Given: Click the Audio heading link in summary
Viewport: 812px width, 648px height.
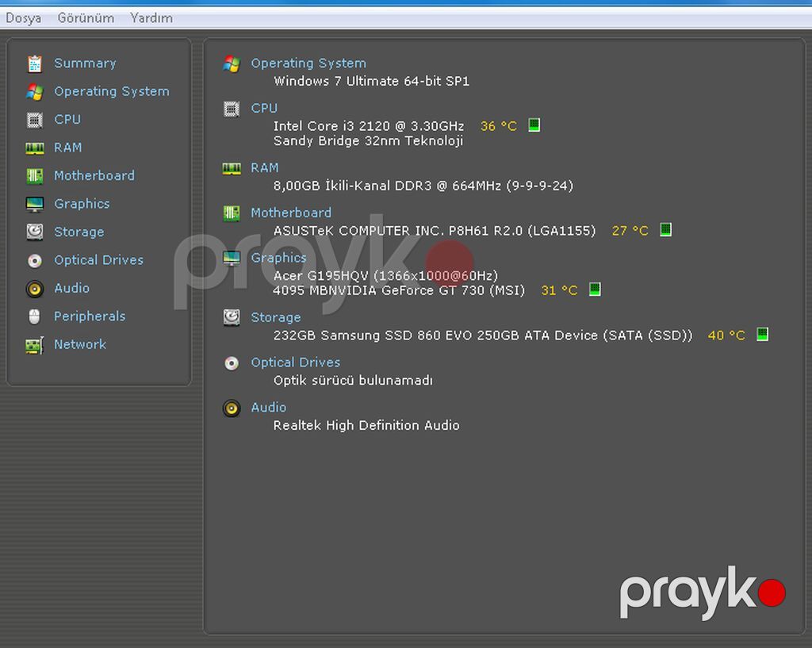Looking at the screenshot, I should [x=268, y=408].
